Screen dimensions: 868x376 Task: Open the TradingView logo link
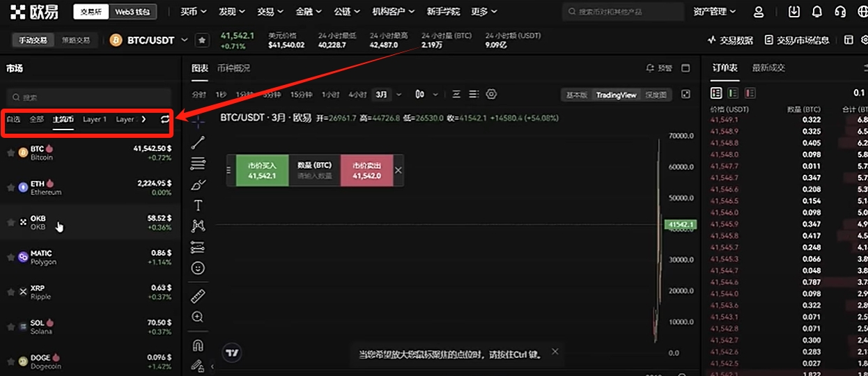(233, 352)
